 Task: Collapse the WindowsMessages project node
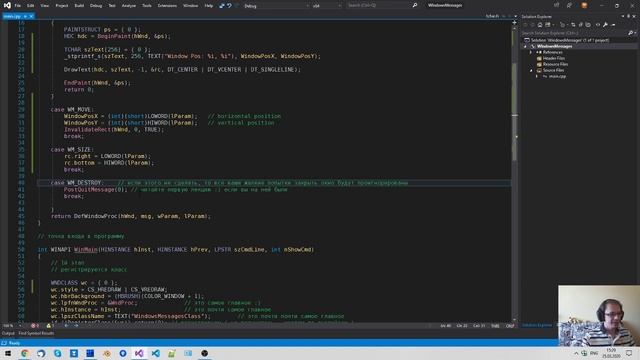pyautogui.click(x=526, y=46)
